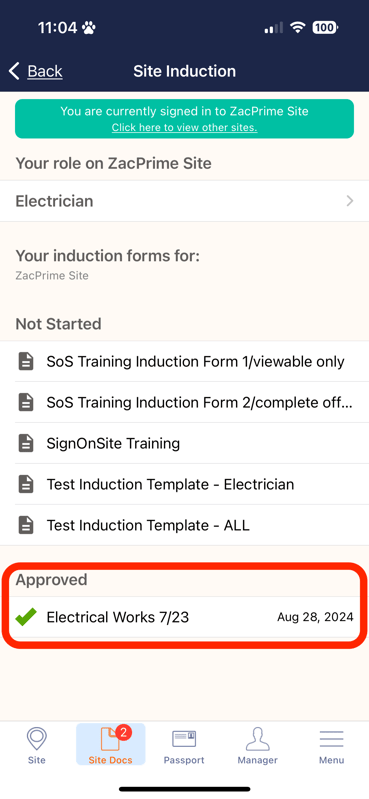Open Site Docs with notification badge
This screenshot has width=369, height=799.
(111, 744)
